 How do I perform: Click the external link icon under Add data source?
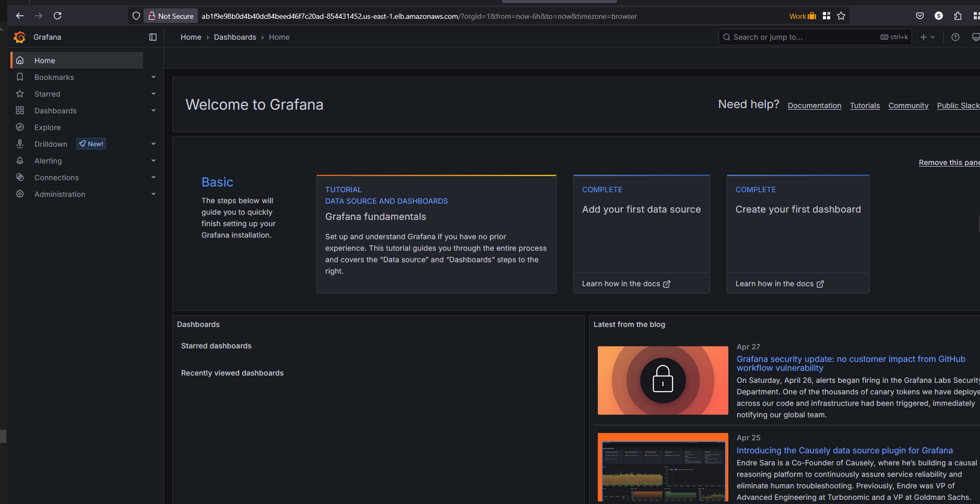click(x=667, y=284)
